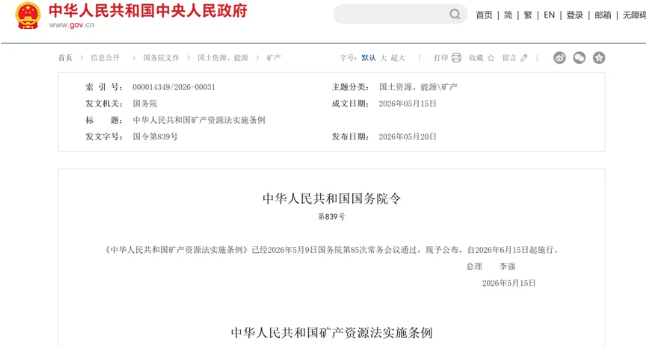Image resolution: width=649 pixels, height=363 pixels.
Task: Select document number 国令第839号
Action: (x=155, y=137)
